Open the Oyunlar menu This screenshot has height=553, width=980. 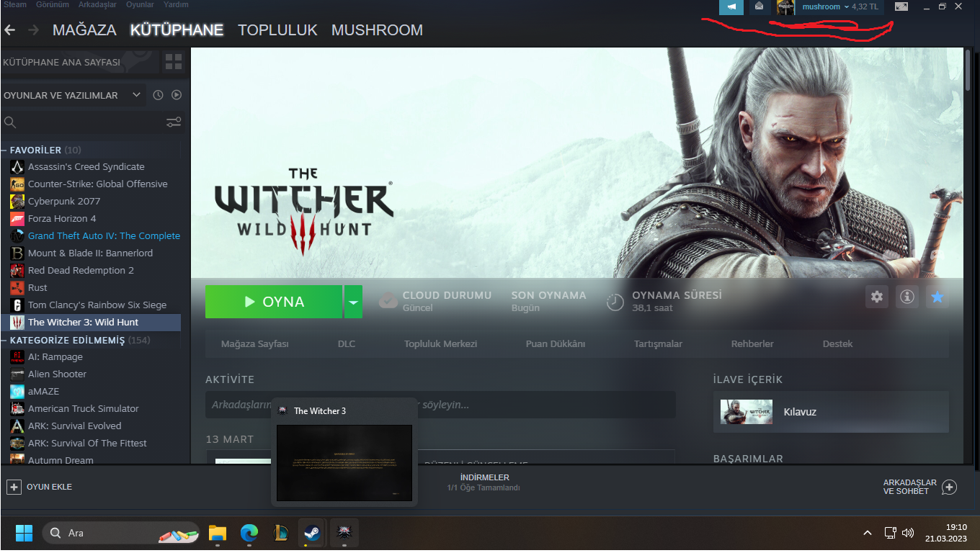pos(140,4)
